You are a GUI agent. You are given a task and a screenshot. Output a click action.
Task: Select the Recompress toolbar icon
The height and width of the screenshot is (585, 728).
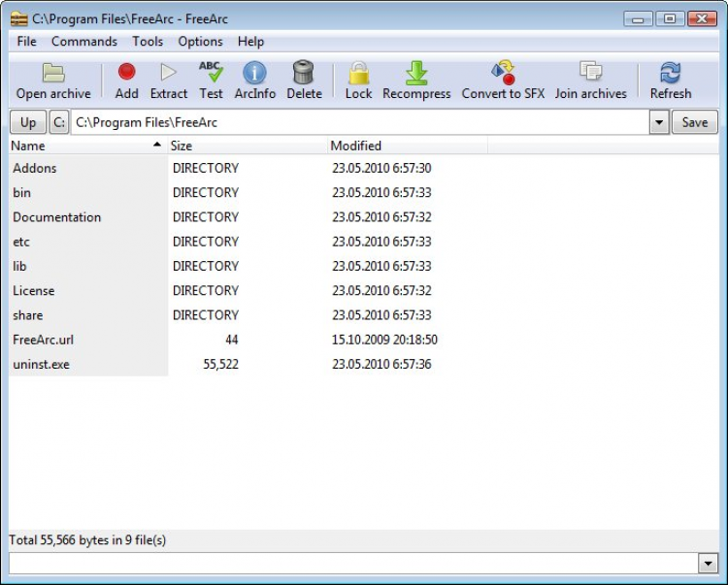pyautogui.click(x=416, y=75)
